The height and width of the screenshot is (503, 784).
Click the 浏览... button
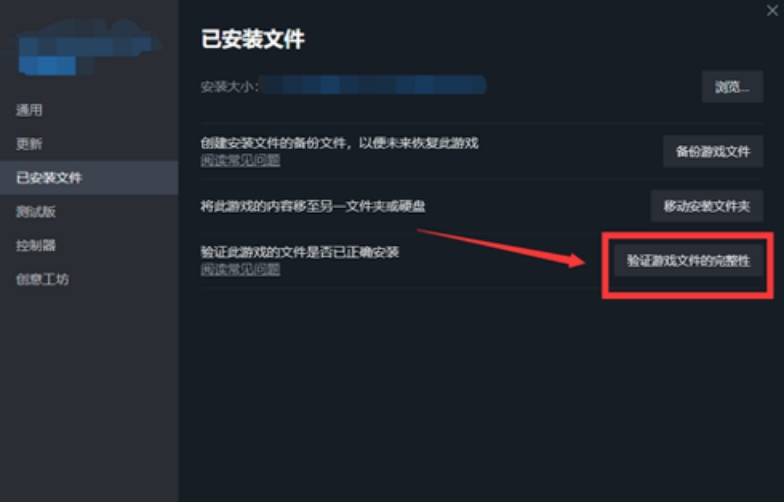732,87
